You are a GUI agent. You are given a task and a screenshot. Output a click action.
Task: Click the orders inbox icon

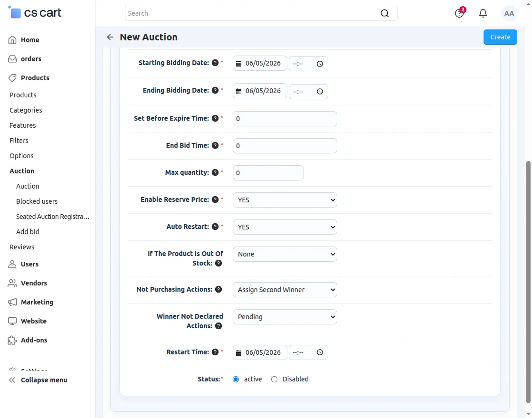[x=12, y=59]
